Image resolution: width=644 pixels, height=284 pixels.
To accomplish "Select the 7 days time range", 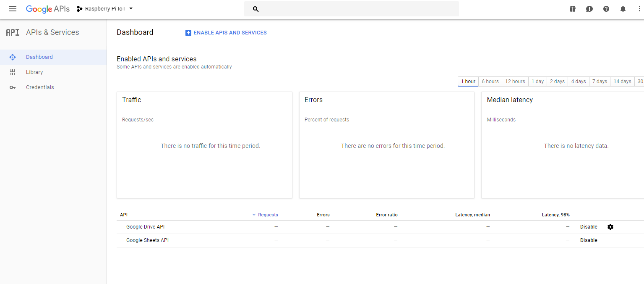I will coord(600,82).
